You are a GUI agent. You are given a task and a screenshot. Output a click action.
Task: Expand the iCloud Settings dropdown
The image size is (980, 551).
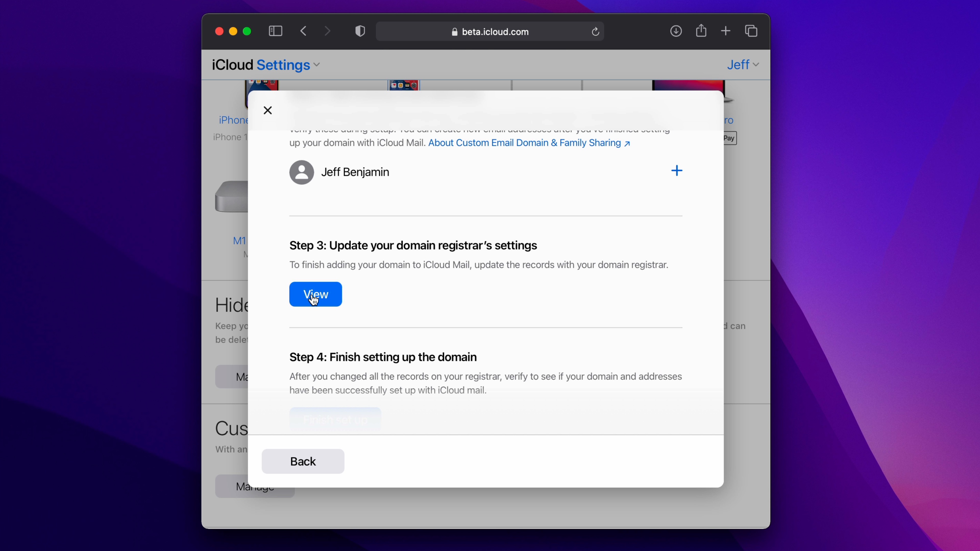[x=317, y=65]
